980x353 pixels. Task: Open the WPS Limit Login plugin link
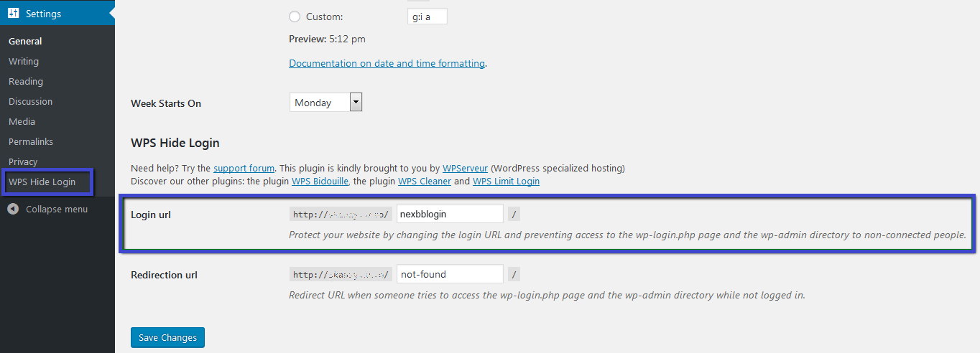point(506,182)
